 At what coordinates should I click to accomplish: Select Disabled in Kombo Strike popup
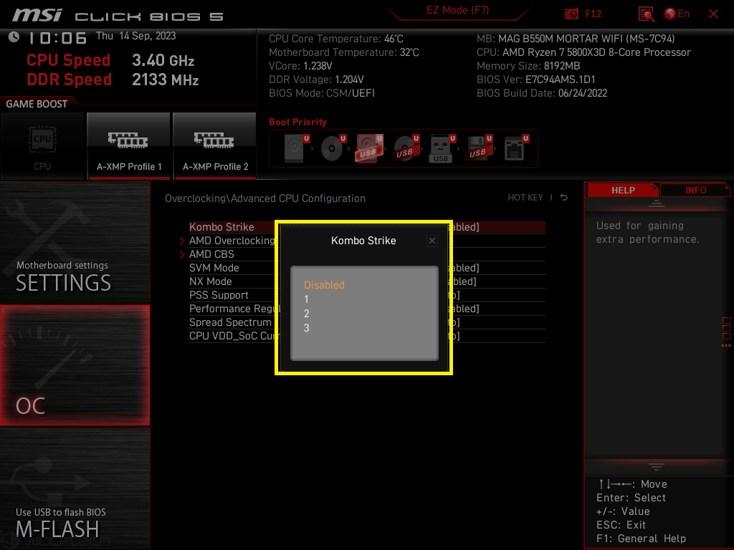pos(324,285)
